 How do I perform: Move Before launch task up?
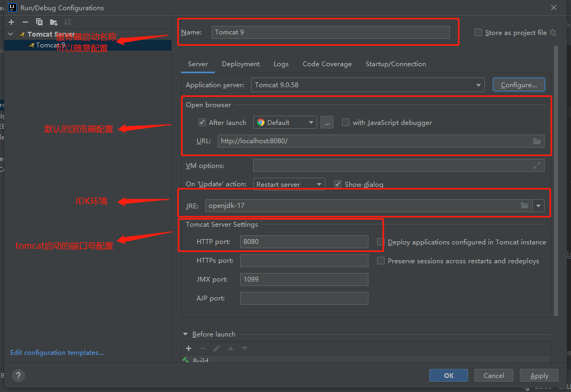[x=231, y=348]
